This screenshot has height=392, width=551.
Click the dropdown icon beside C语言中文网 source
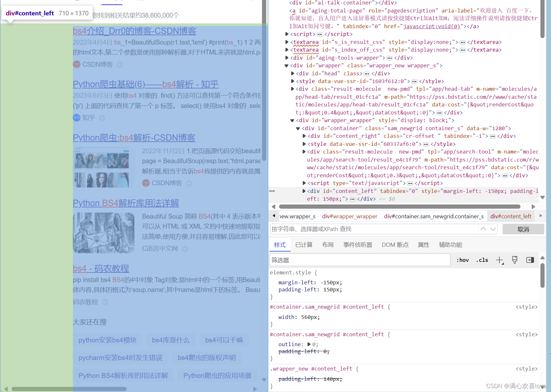(x=185, y=249)
